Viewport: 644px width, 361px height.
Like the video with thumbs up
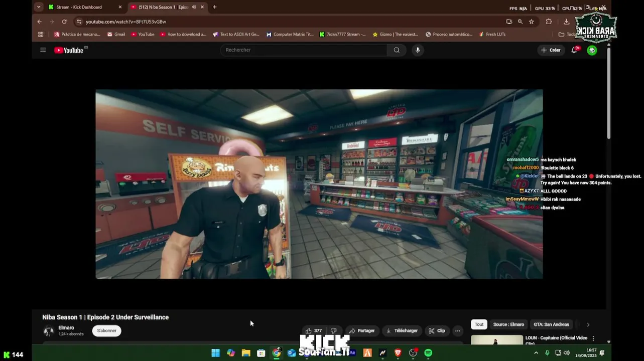pyautogui.click(x=314, y=331)
